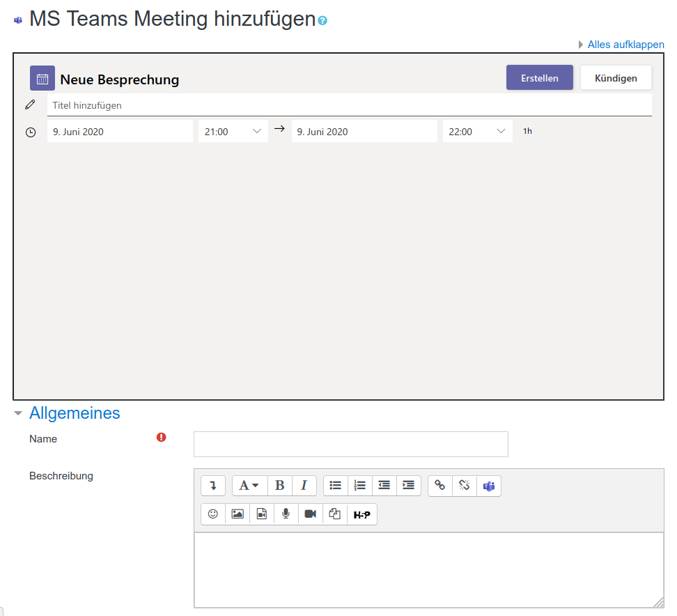The image size is (677, 616).
Task: Insert an image via the picture icon
Action: (x=238, y=514)
